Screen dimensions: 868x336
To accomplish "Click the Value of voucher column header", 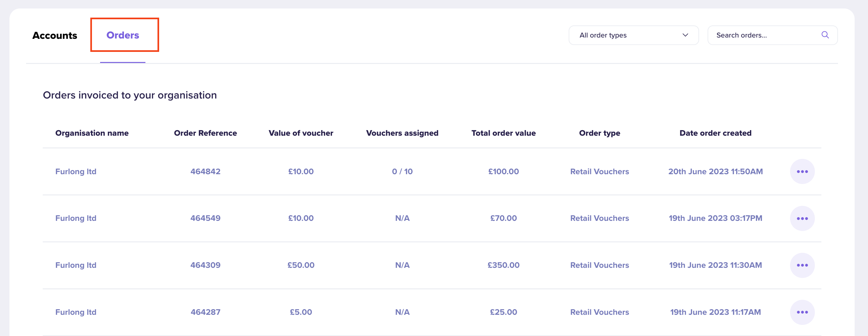I will (x=301, y=133).
